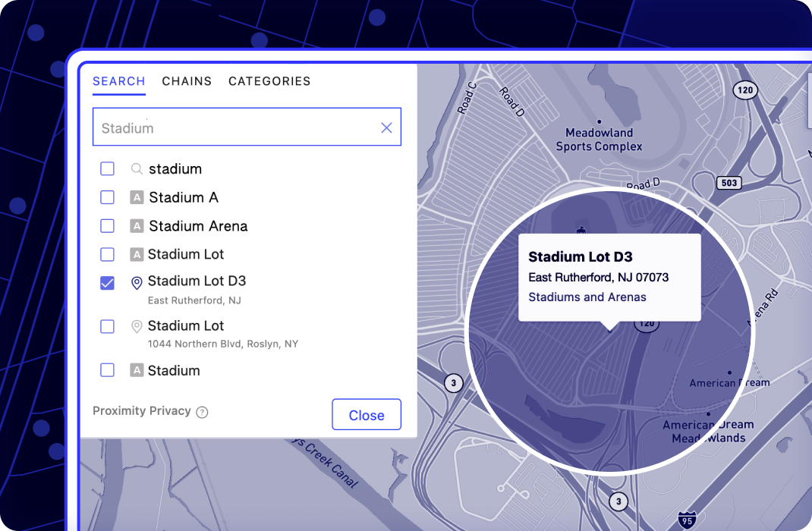Click the Interstate 95 shield icon
This screenshot has width=812, height=531.
coord(688,520)
